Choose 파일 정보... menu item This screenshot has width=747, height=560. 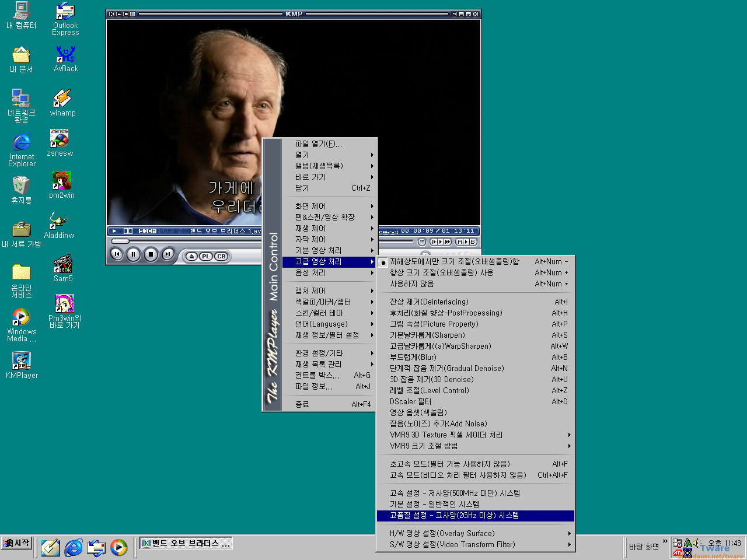point(329,387)
